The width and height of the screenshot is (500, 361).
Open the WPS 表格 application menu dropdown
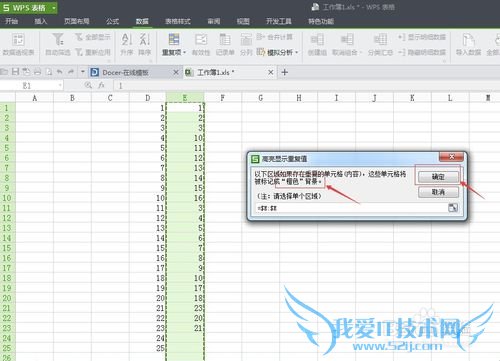54,8
